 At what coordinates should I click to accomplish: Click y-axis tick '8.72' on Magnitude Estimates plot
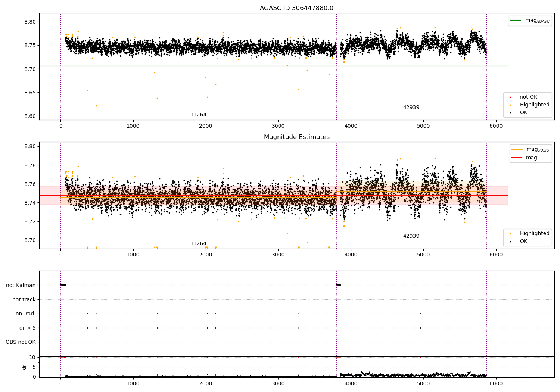click(30, 221)
